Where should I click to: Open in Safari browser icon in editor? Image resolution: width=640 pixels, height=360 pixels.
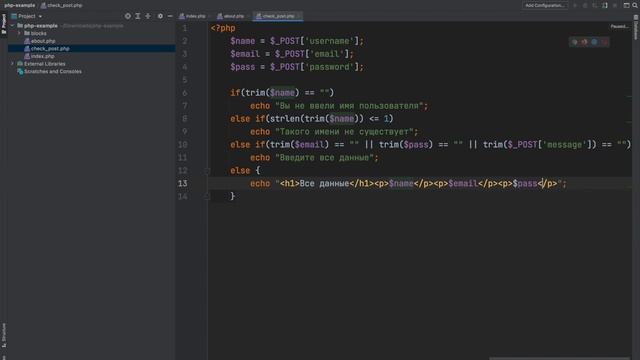594,42
